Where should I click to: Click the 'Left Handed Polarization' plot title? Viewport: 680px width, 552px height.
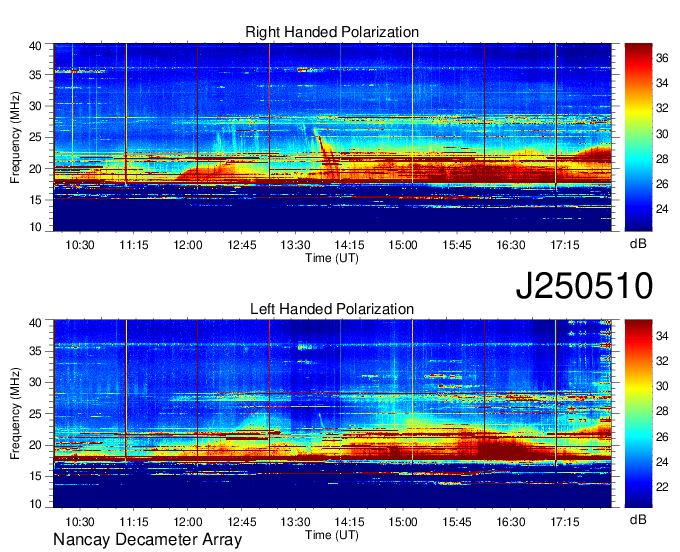(x=332, y=309)
